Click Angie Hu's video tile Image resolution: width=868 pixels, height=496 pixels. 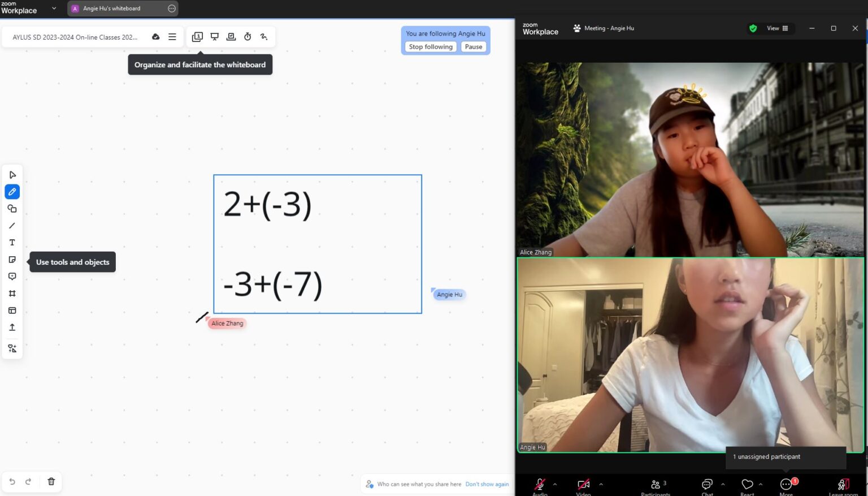coord(690,355)
